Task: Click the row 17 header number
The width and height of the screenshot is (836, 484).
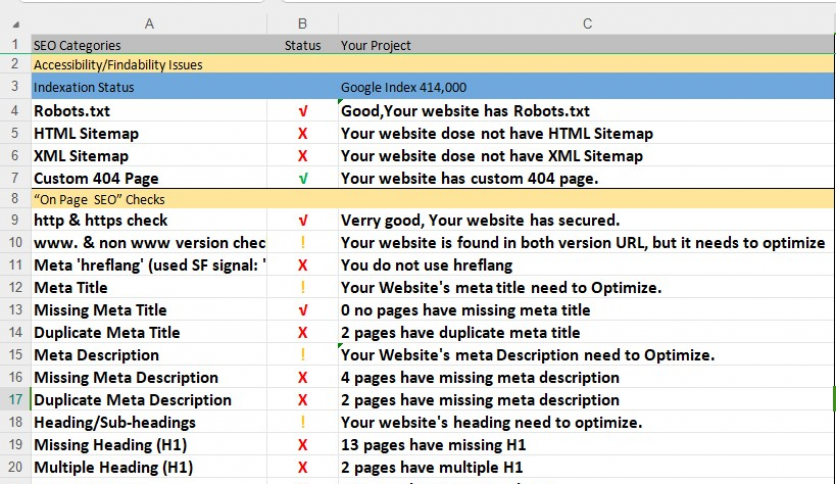Action: pos(15,400)
